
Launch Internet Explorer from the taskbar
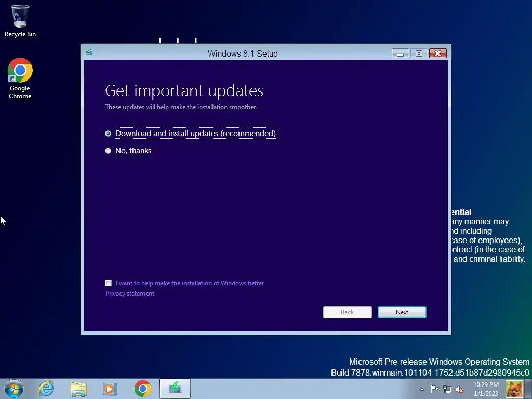click(x=46, y=389)
